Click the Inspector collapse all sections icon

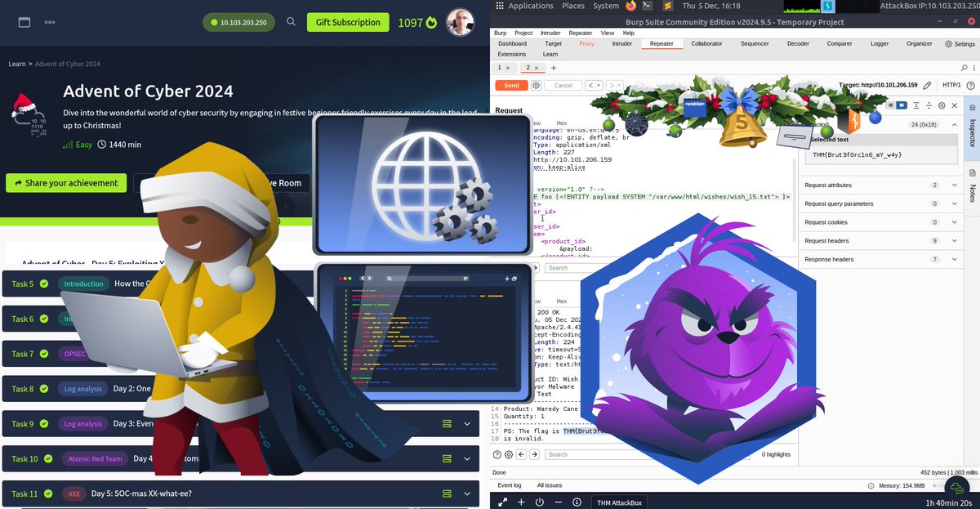[x=929, y=105]
